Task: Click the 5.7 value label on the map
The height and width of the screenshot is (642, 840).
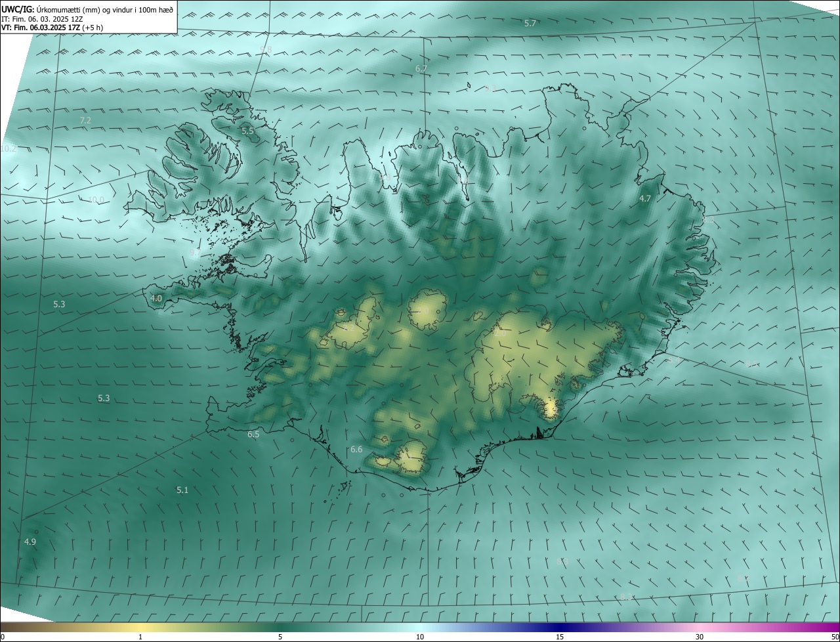Action: (530, 24)
